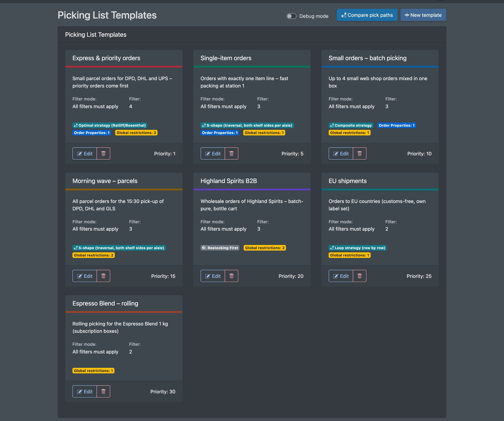Delete the EU shipments template

click(359, 276)
